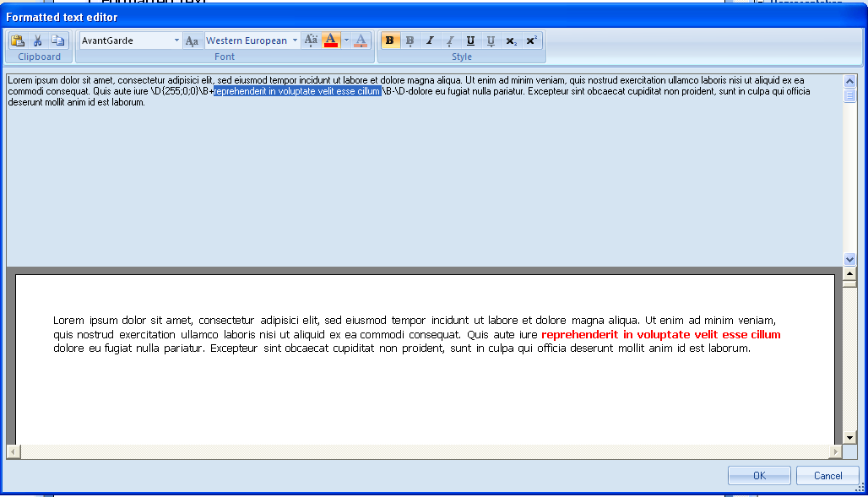This screenshot has height=497, width=868.
Task: Toggle underline on with the U button
Action: (470, 41)
